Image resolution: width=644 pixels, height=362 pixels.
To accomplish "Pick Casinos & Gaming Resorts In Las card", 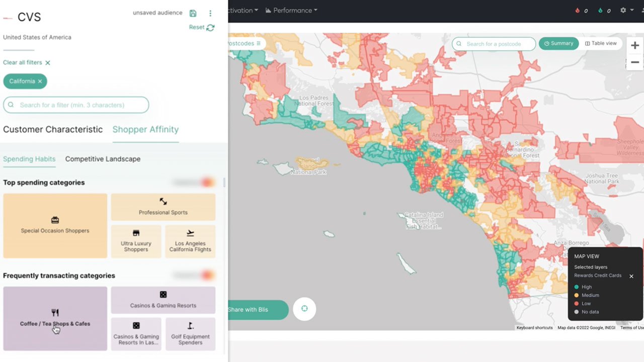I will [x=136, y=334].
